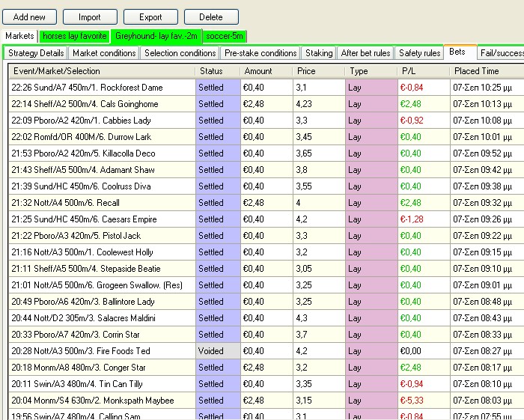The height and width of the screenshot is (420, 524).
Task: Open the Safety rules tab
Action: coord(420,53)
